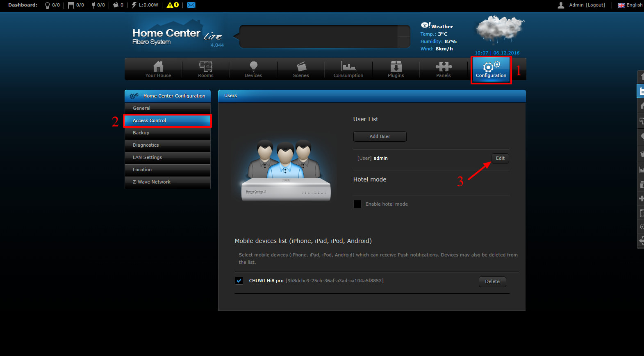
Task: Open the Devices section
Action: (253, 69)
